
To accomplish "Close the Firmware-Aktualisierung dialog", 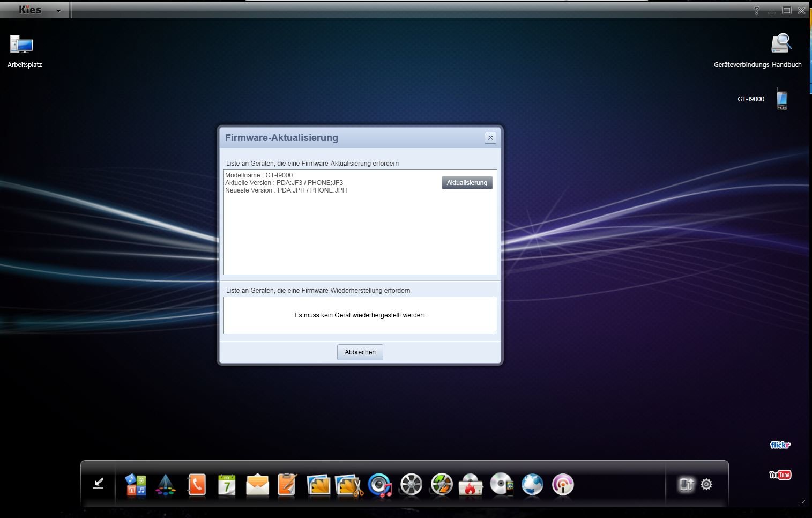I will (490, 138).
